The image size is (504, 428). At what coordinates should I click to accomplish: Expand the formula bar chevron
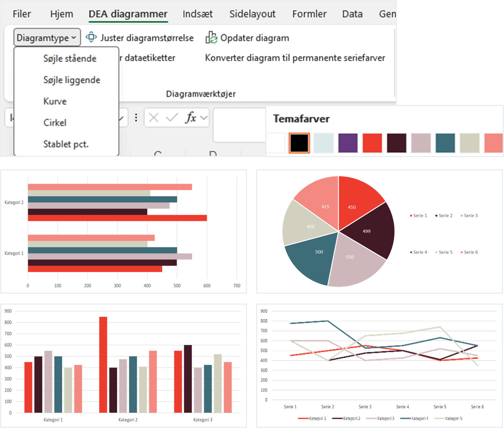click(x=204, y=118)
